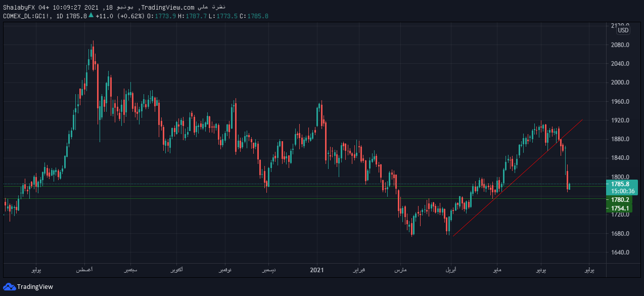
Task: Click the 1880.0 price axis label
Action: click(620, 139)
